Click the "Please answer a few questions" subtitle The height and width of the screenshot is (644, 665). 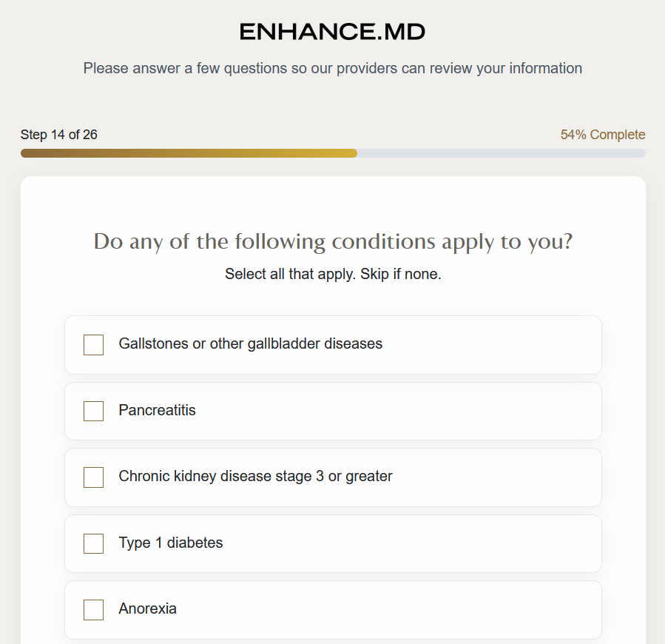pos(333,69)
